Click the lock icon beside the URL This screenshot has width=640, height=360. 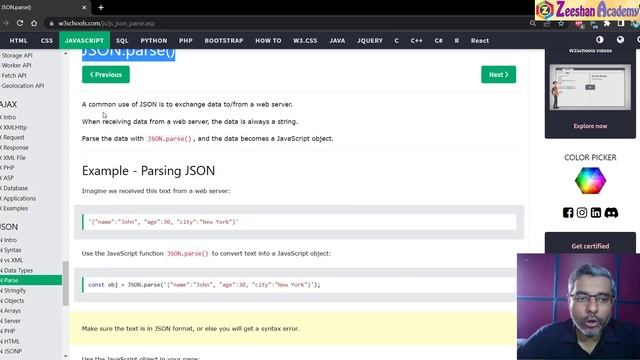click(x=51, y=23)
